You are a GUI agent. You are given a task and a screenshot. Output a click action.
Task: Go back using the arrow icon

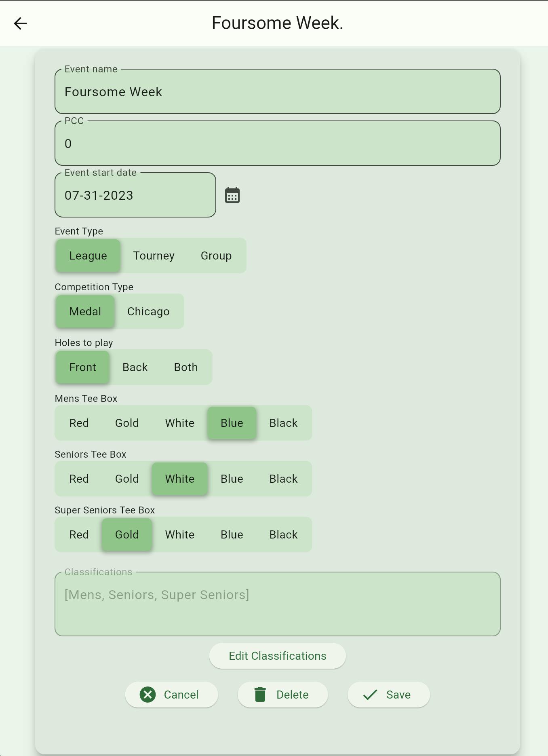pos(20,23)
